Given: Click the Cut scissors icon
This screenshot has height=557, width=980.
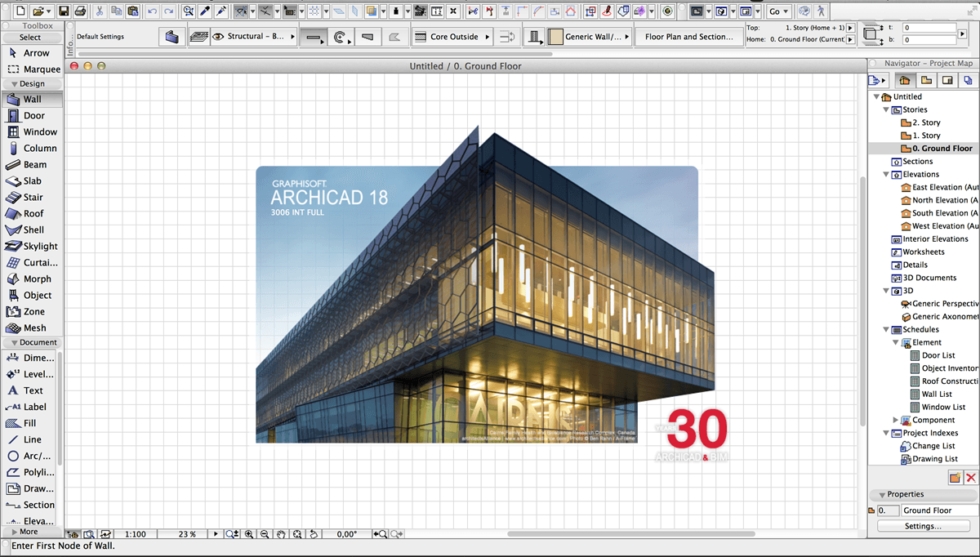Looking at the screenshot, I should click(100, 11).
